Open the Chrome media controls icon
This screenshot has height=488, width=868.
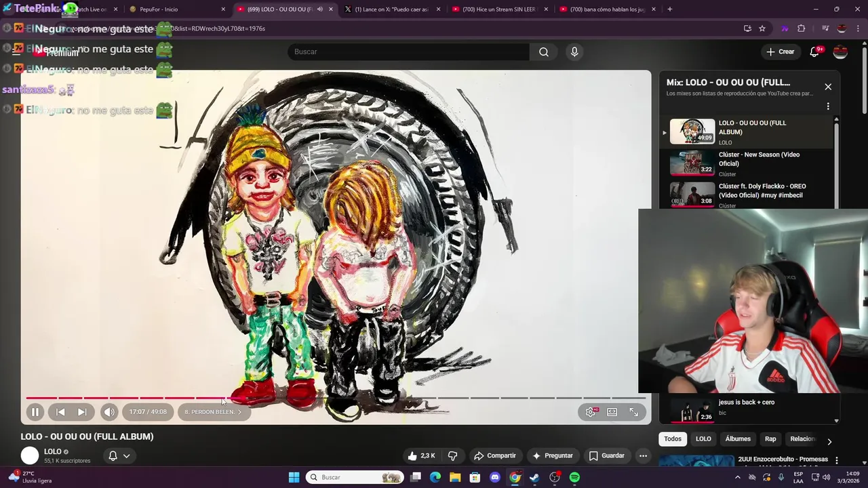pyautogui.click(x=825, y=28)
